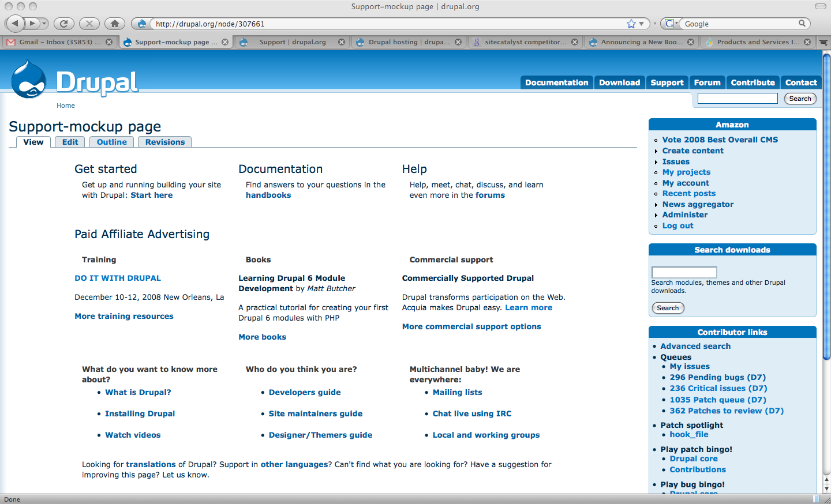
Task: Open the handbooks link
Action: pos(268,195)
